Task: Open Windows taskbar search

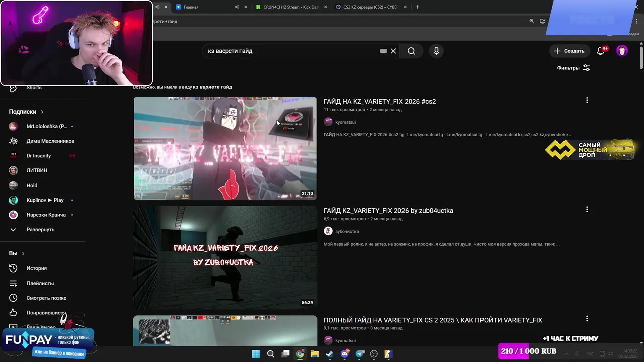Action: [x=271, y=354]
